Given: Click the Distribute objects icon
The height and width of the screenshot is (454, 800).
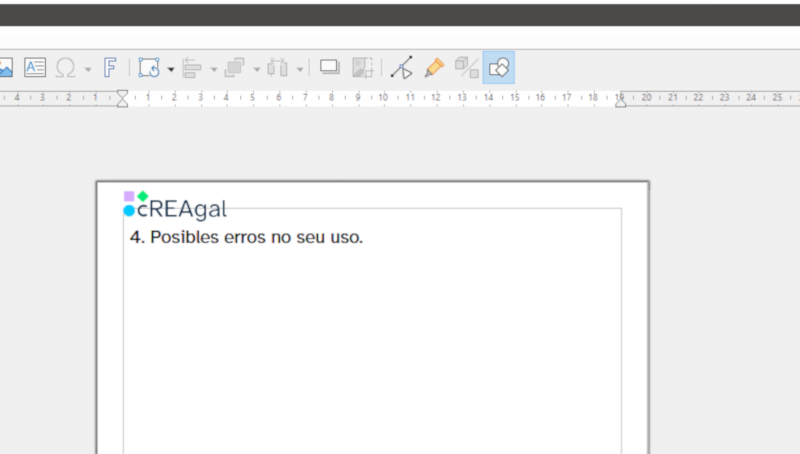Looking at the screenshot, I should click(x=278, y=68).
